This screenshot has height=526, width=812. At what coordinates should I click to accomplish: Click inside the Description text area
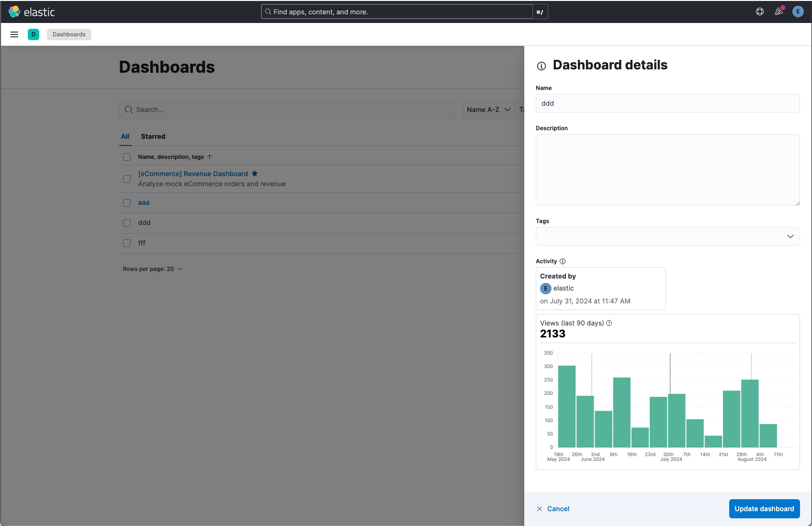click(667, 170)
